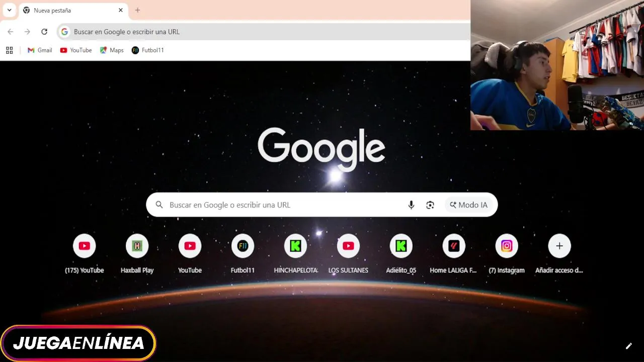
Task: Open Google Lens image search icon
Action: click(x=430, y=205)
